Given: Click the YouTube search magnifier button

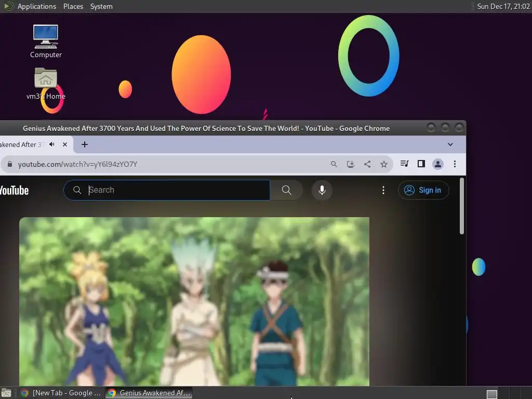Looking at the screenshot, I should point(286,190).
